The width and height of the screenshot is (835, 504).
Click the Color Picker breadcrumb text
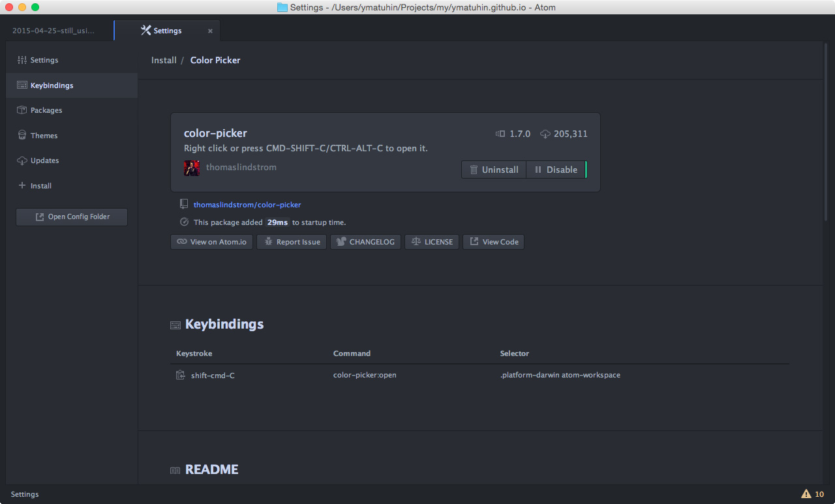(x=215, y=60)
